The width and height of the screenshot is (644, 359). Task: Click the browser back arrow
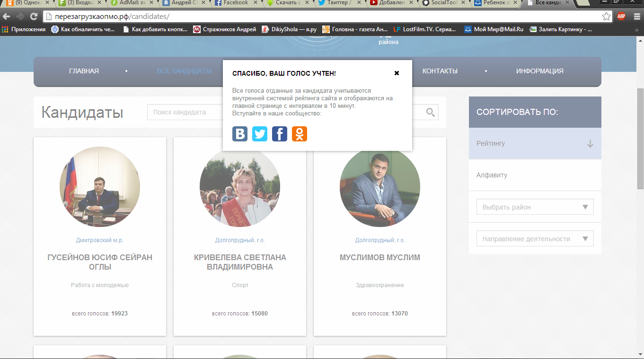click(x=7, y=17)
